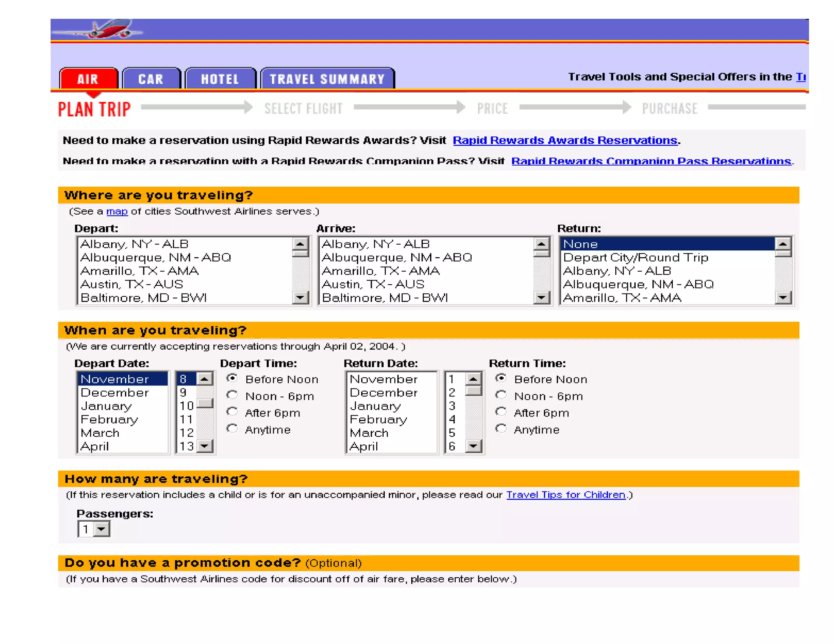Select Austin, TX - AUS in Arrive list
Image resolution: width=834 pixels, height=644 pixels.
[373, 284]
